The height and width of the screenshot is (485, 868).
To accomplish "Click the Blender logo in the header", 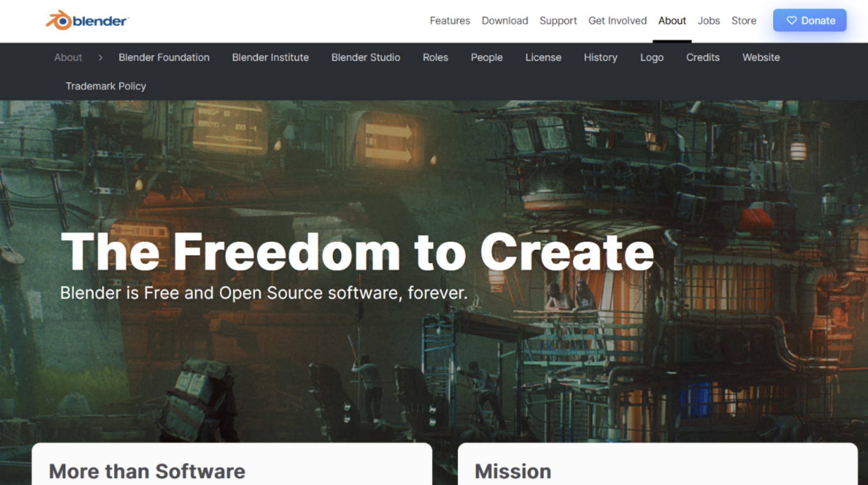I will 87,21.
